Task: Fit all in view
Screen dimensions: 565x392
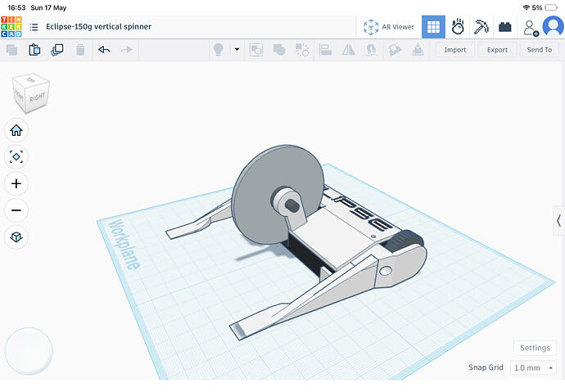Action: pos(16,156)
